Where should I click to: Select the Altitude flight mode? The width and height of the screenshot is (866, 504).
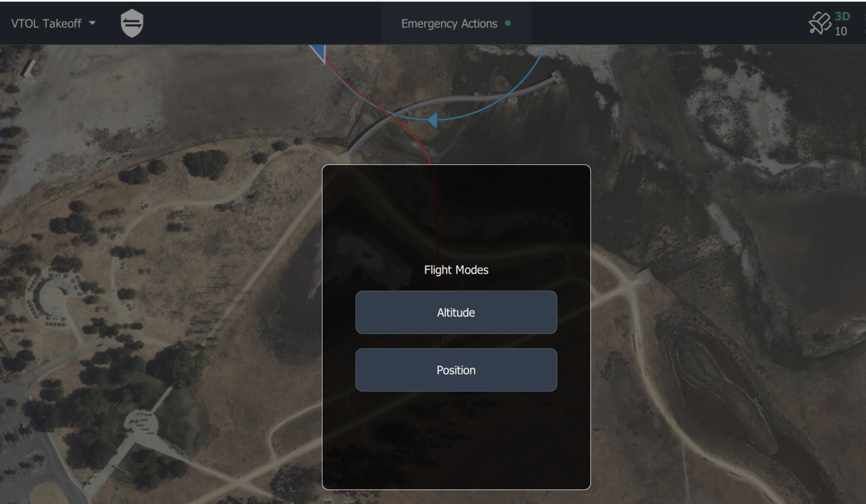pyautogui.click(x=456, y=312)
